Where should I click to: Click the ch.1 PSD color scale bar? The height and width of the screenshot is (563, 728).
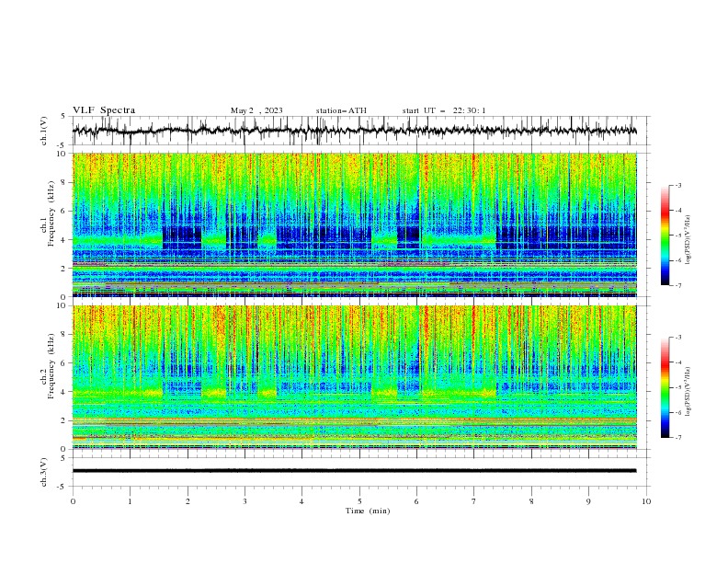pyautogui.click(x=665, y=236)
